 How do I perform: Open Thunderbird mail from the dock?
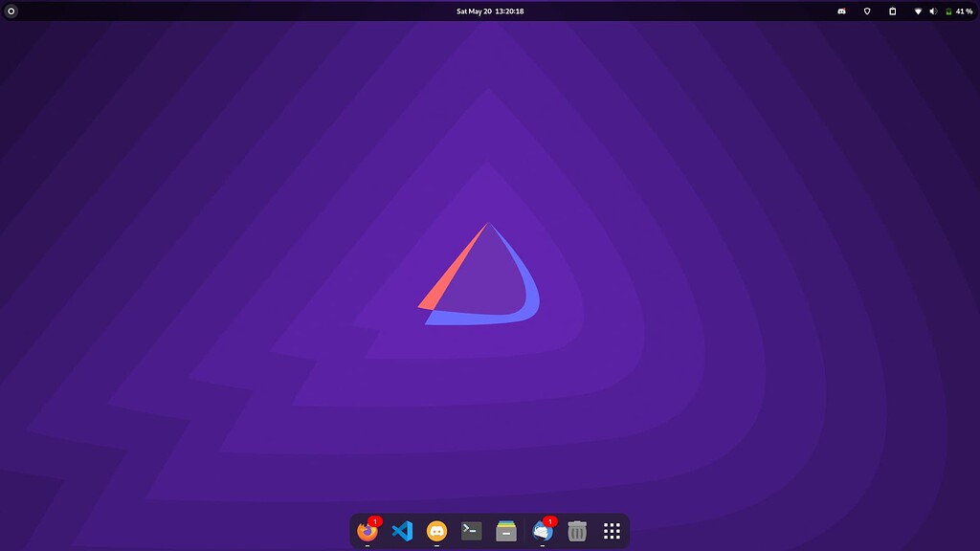(x=541, y=531)
